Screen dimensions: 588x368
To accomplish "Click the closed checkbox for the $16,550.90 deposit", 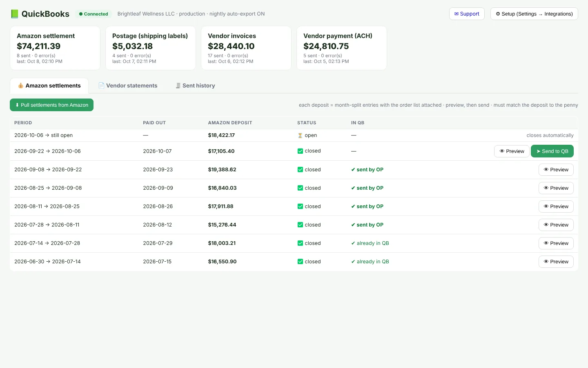I will tap(300, 262).
